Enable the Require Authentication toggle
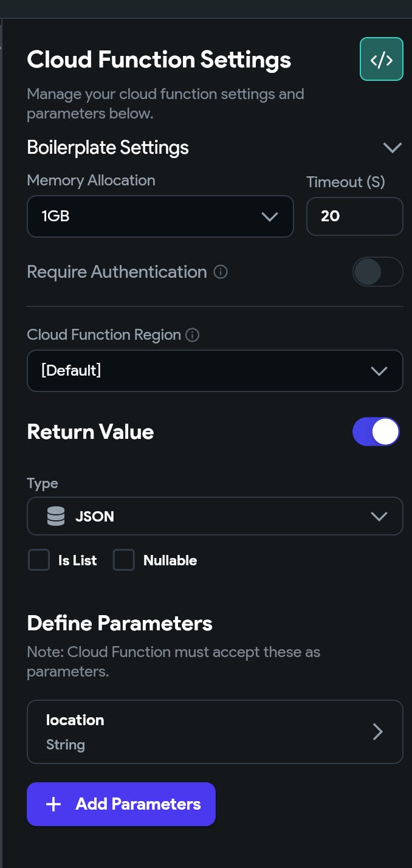The image size is (412, 868). click(377, 272)
